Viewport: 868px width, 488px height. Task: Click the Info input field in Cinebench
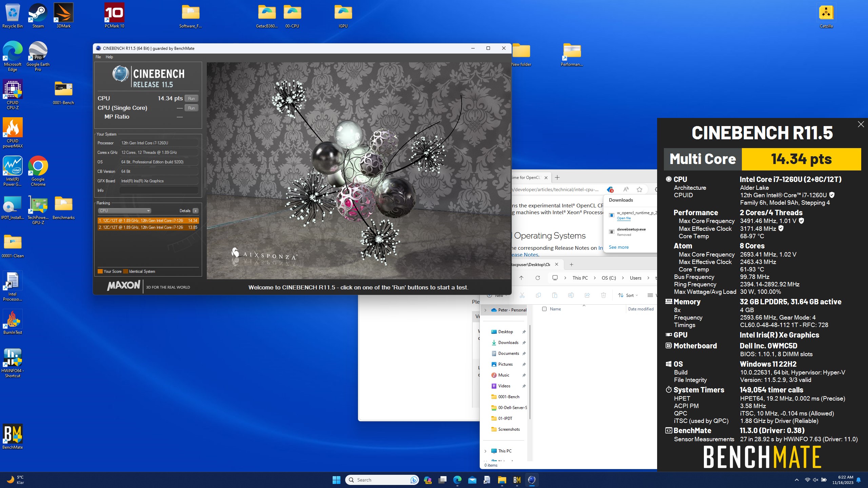tap(159, 190)
